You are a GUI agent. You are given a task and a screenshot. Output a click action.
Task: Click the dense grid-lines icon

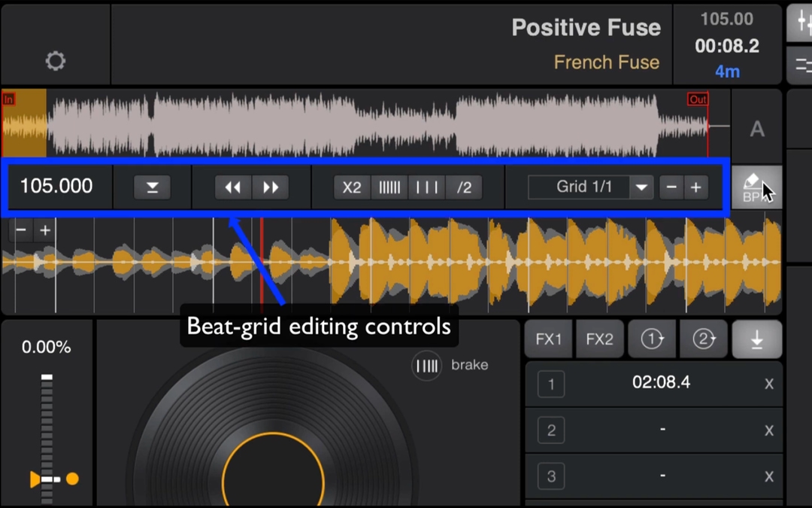pos(389,187)
